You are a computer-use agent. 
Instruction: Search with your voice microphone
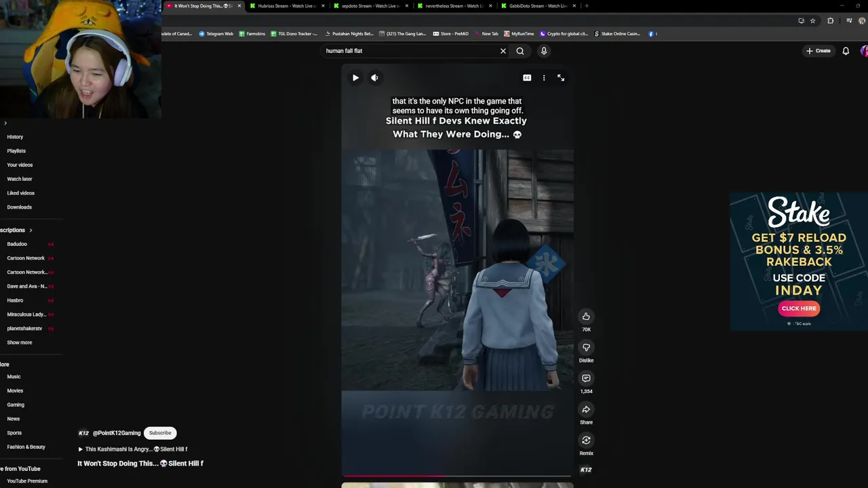pyautogui.click(x=544, y=51)
